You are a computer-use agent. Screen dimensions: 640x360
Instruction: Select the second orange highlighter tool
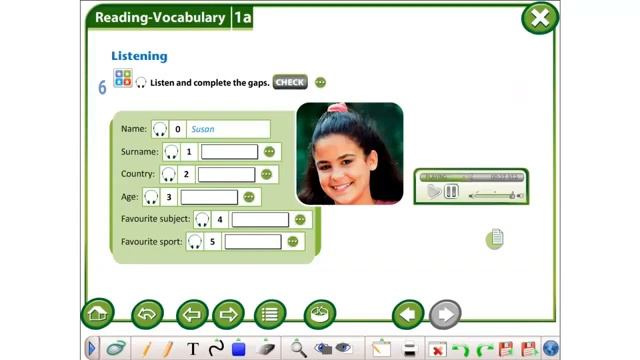(x=167, y=349)
